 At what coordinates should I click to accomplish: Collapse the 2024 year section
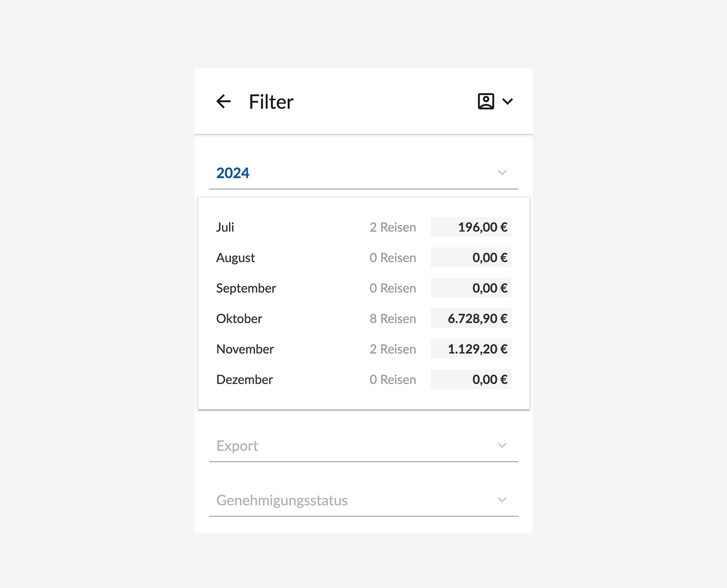click(x=502, y=173)
